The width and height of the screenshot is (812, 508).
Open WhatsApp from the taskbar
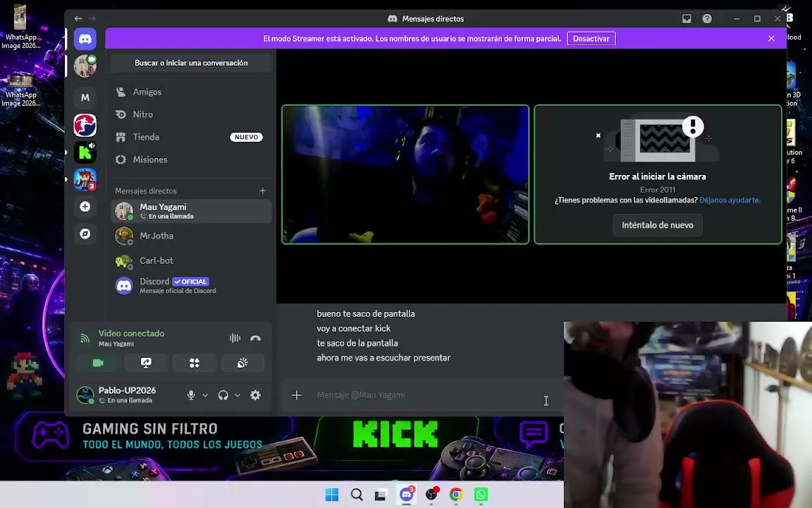[x=481, y=495]
